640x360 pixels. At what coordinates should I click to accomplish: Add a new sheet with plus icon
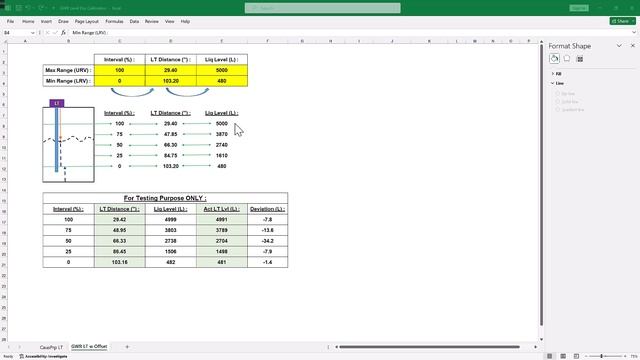point(127,347)
